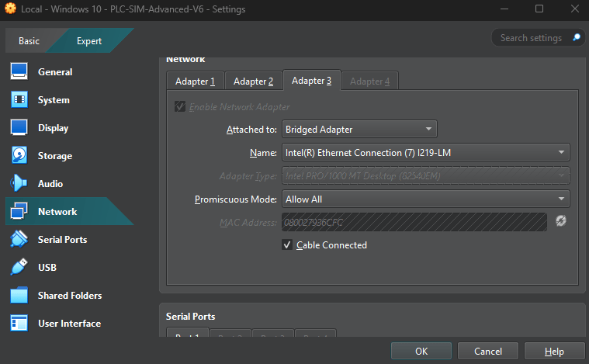The image size is (589, 364).
Task: Toggle the Cable Connected checkbox
Action: pos(287,245)
